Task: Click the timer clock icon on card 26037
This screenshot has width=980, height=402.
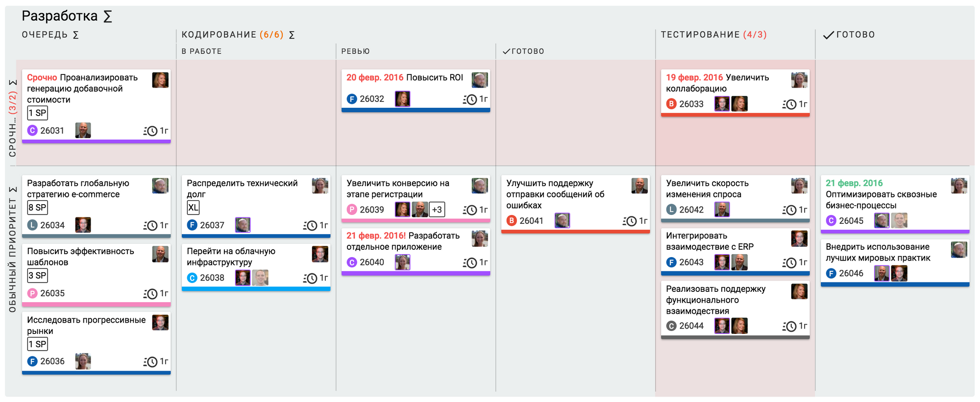Action: 310,225
